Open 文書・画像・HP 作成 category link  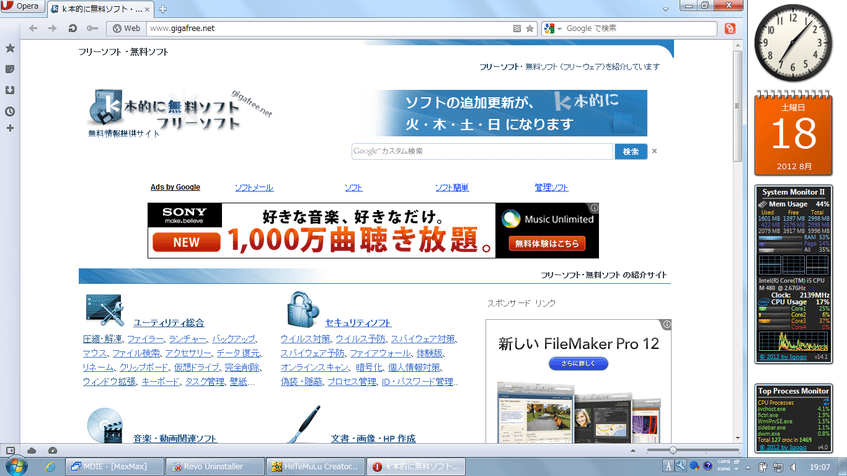[x=373, y=438]
